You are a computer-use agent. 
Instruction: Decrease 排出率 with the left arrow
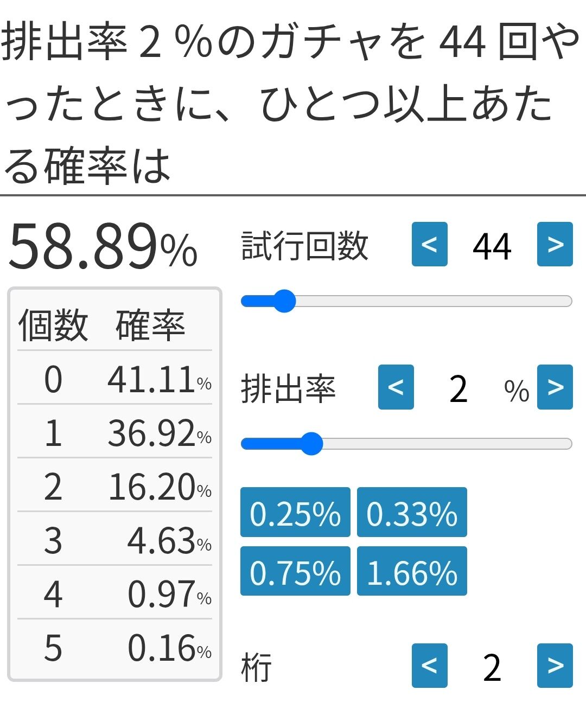pyautogui.click(x=396, y=387)
